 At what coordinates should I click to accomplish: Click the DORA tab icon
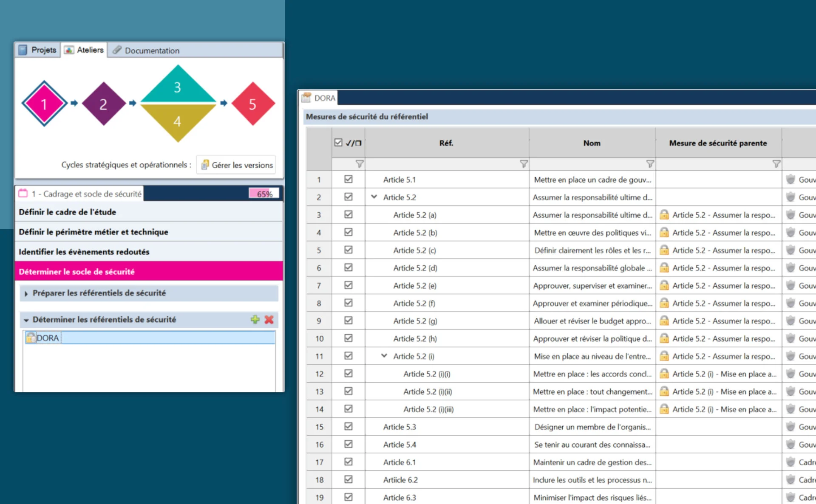point(306,98)
